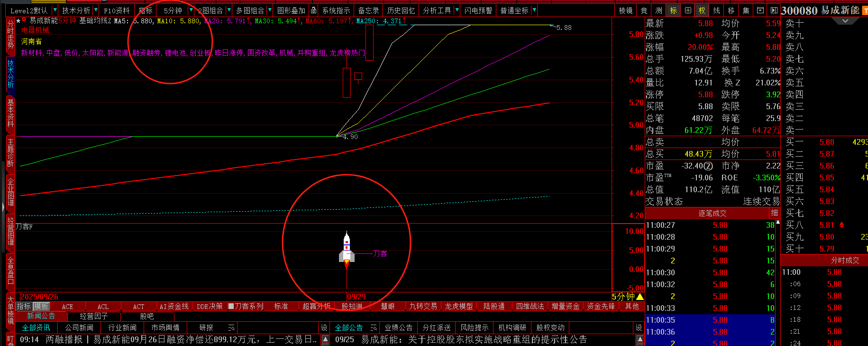The width and height of the screenshot is (868, 346).
Task: Click the window frame icon after 集
Action: 760,10
